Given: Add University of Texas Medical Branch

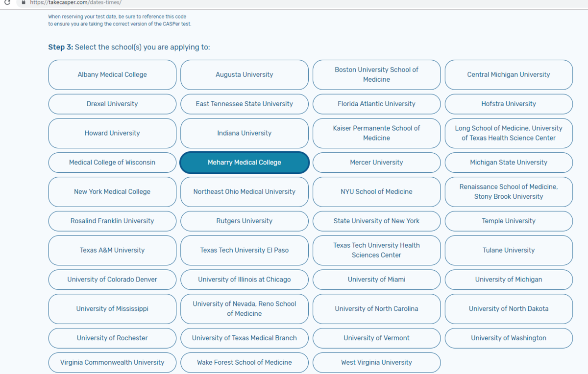Looking at the screenshot, I should click(x=245, y=338).
